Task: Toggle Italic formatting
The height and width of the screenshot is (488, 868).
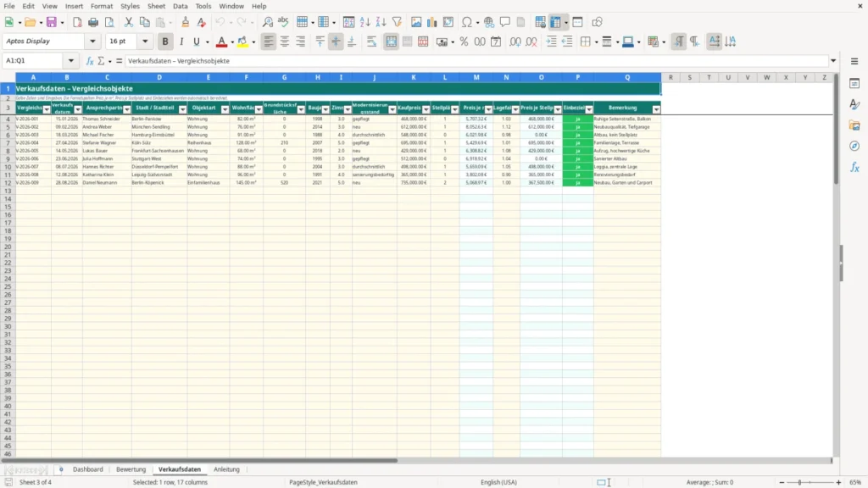Action: [x=181, y=42]
